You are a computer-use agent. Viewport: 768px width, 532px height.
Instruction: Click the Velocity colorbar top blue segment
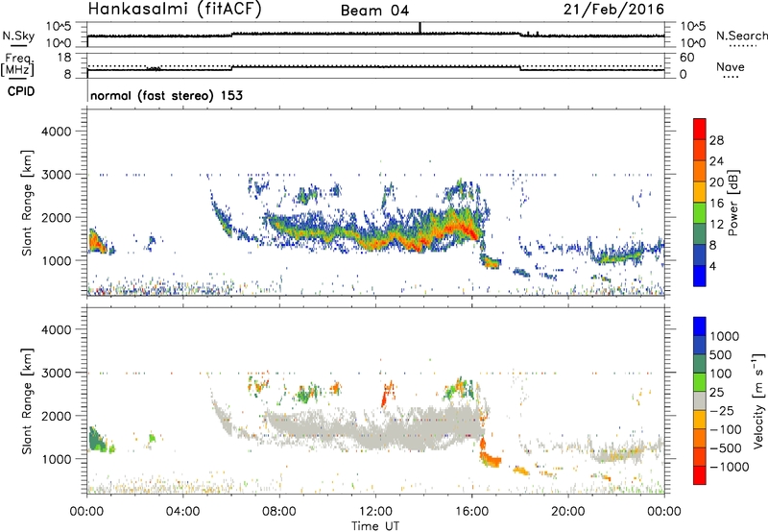[x=700, y=326]
